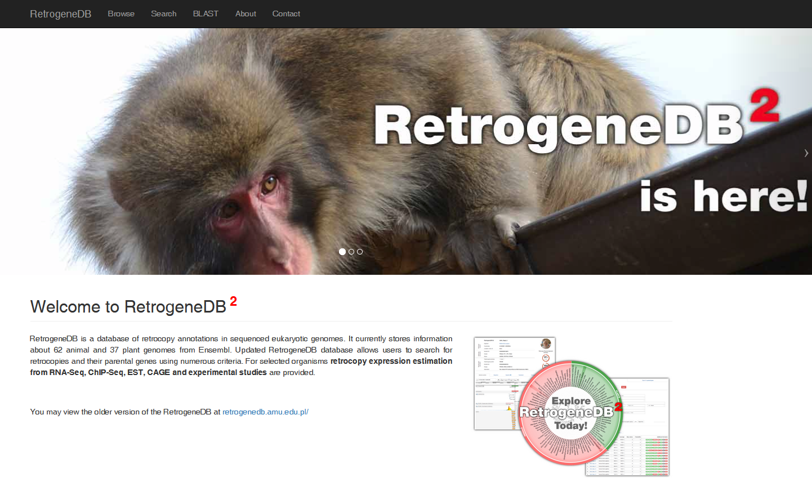
Task: Switch to the BLAST tab
Action: [205, 14]
